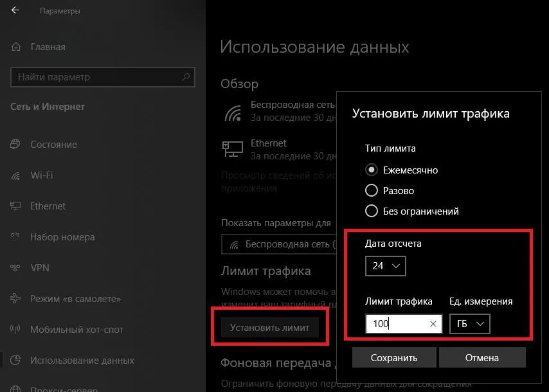
Task: Click the Набор номера dial-up icon
Action: coord(15,236)
